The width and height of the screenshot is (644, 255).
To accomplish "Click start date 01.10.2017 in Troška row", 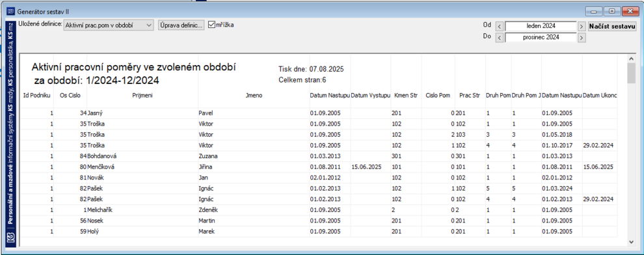I will pyautogui.click(x=557, y=145).
